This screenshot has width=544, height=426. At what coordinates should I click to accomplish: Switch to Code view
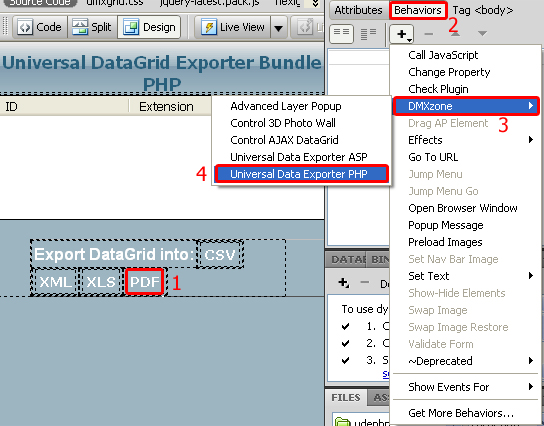(x=40, y=27)
